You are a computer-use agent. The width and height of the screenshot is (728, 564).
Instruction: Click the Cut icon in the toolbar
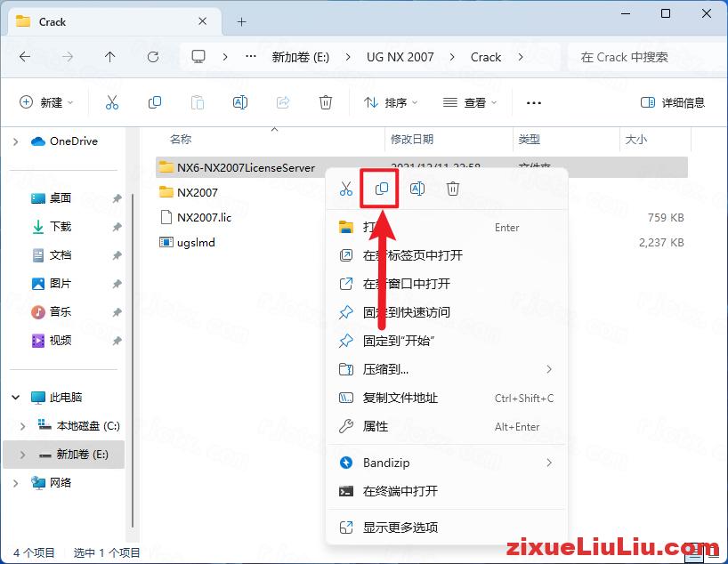(x=112, y=102)
